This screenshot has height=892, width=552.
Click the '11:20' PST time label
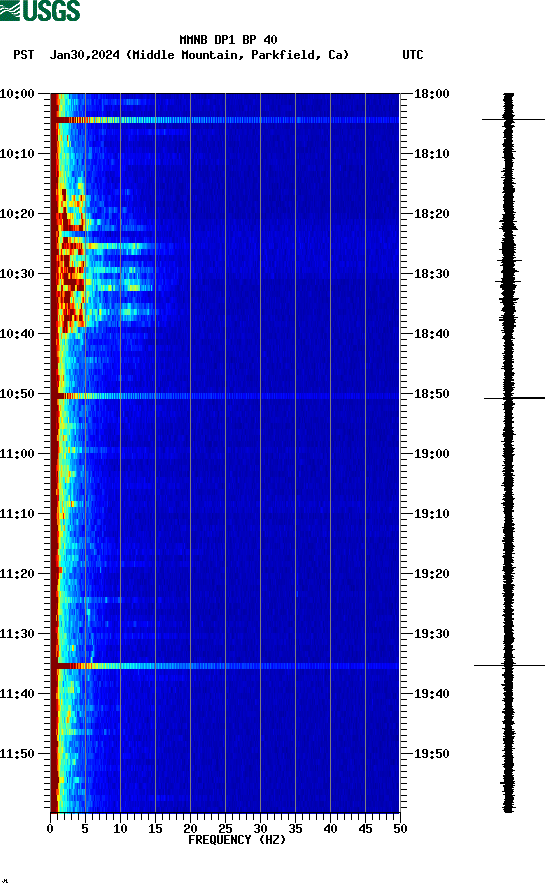tap(17, 574)
